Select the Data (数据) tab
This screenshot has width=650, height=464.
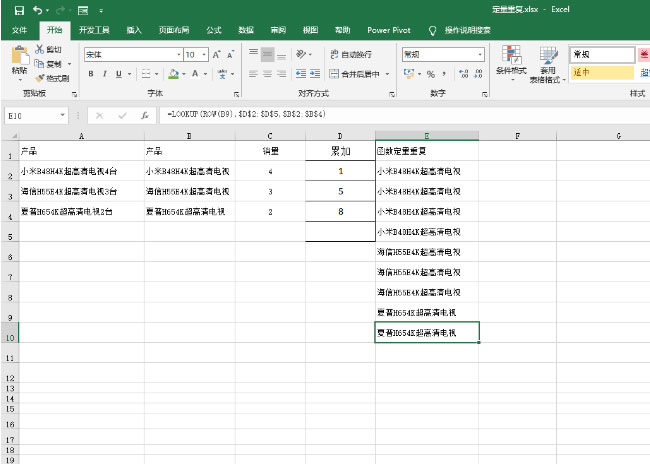[x=246, y=30]
